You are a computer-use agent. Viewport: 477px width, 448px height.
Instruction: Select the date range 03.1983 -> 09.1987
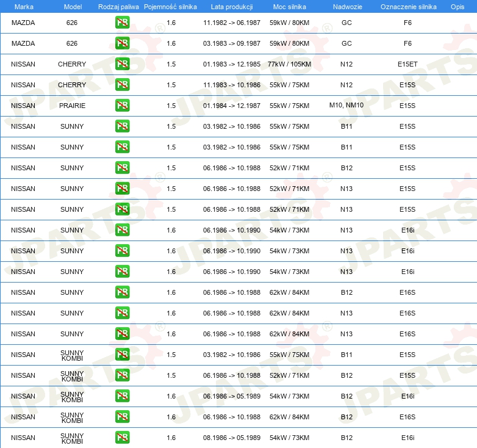point(232,43)
